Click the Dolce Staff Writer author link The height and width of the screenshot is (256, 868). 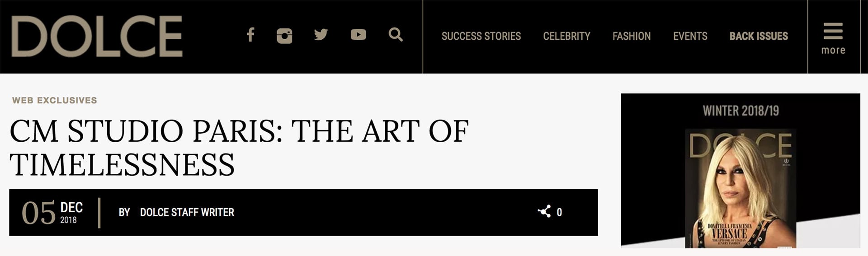[187, 212]
